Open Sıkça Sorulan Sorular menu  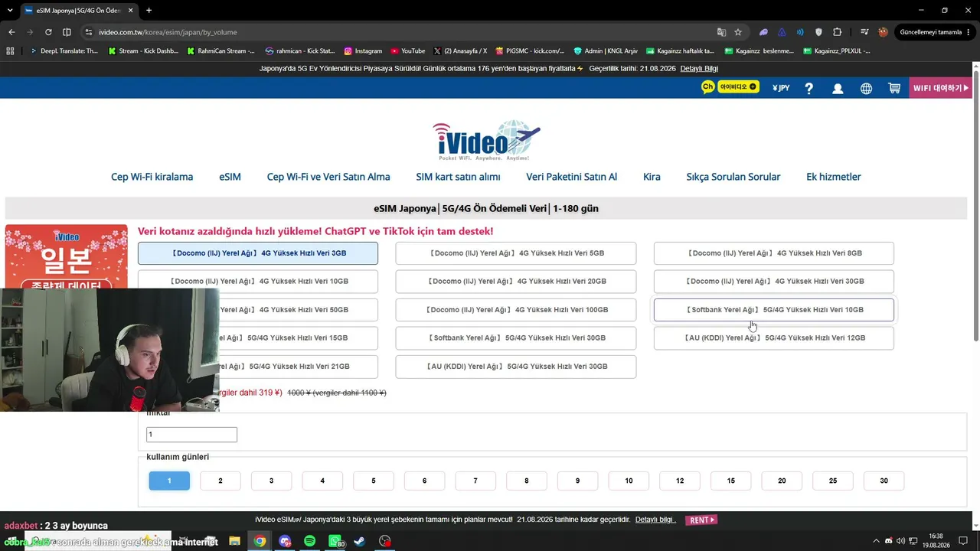(x=733, y=177)
